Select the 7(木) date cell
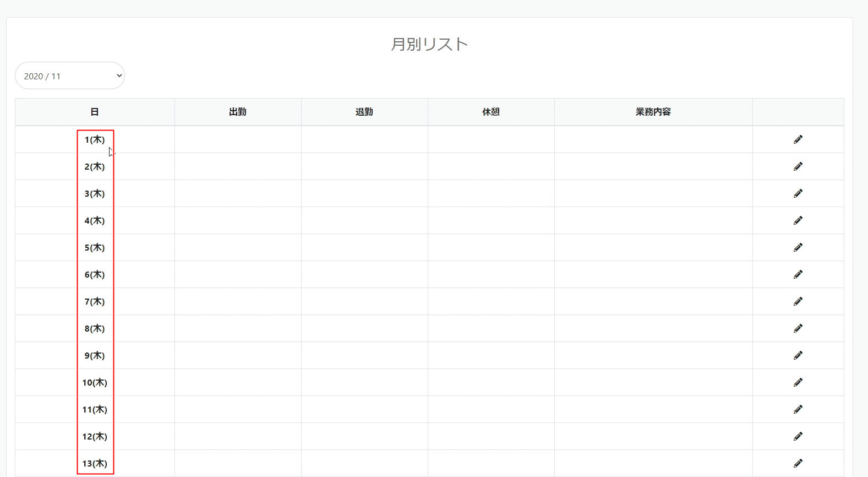868x477 pixels. [95, 301]
